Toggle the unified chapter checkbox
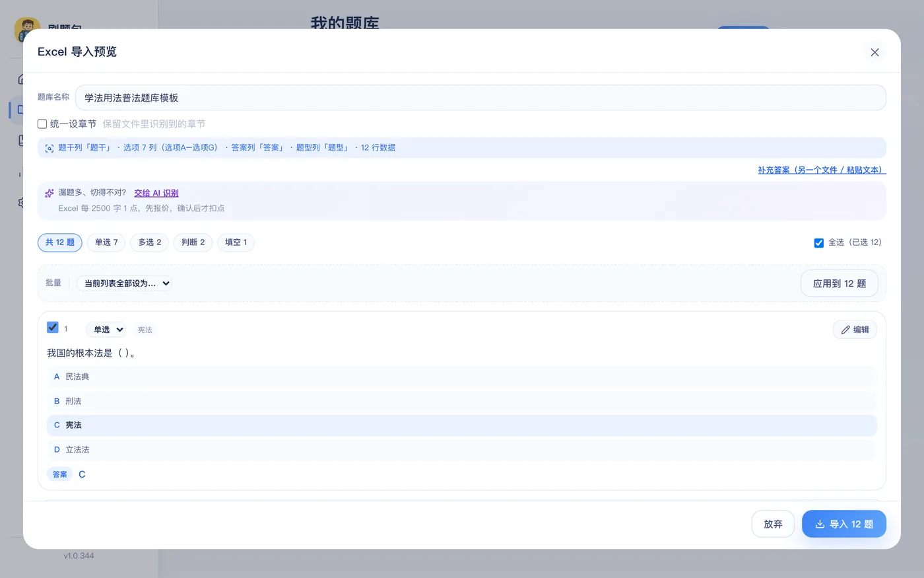 pos(42,124)
